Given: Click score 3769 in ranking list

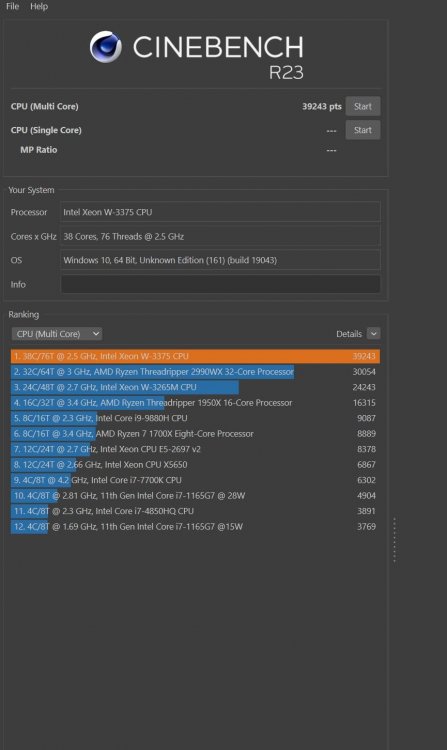Looking at the screenshot, I should pos(366,527).
